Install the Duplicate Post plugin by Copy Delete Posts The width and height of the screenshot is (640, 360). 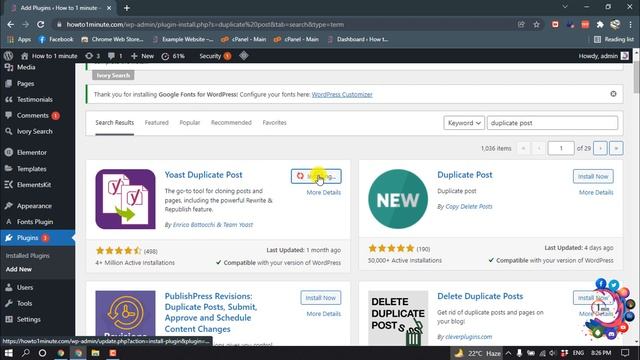point(593,176)
